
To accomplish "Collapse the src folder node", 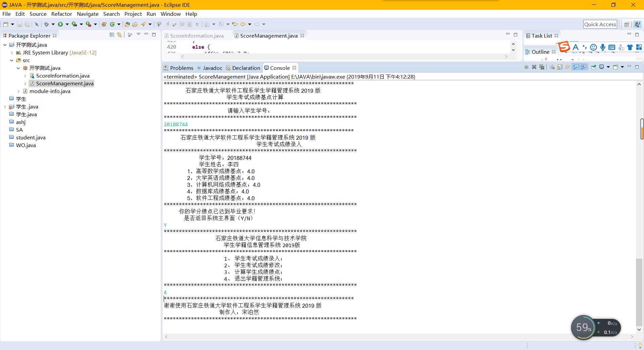I will 12,60.
